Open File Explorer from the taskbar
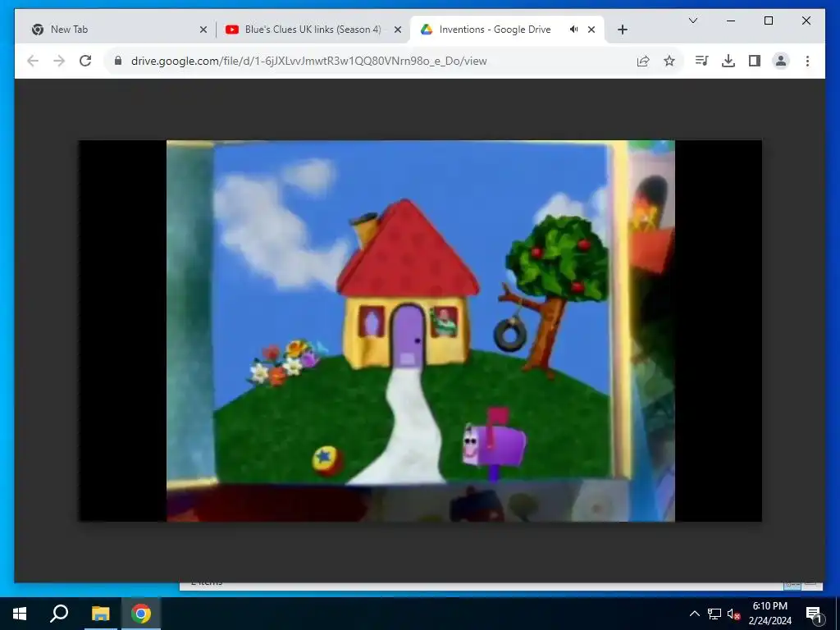Screen dimensions: 840x630 point(100,614)
